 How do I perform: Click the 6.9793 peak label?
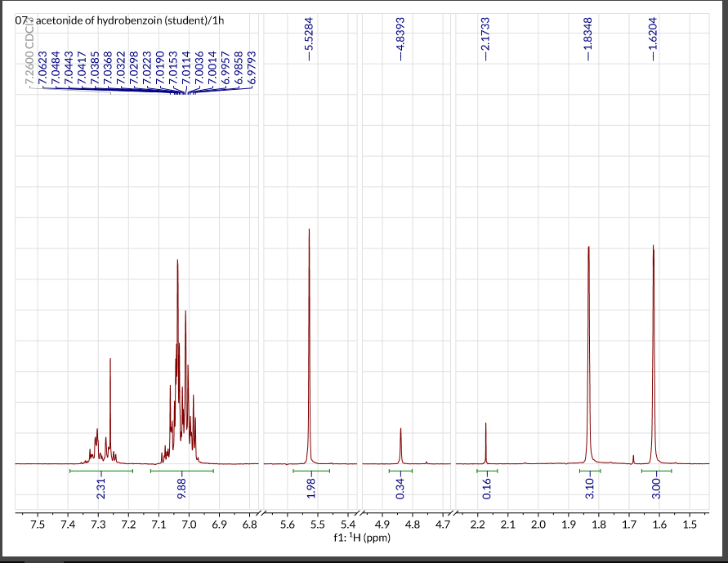252,67
